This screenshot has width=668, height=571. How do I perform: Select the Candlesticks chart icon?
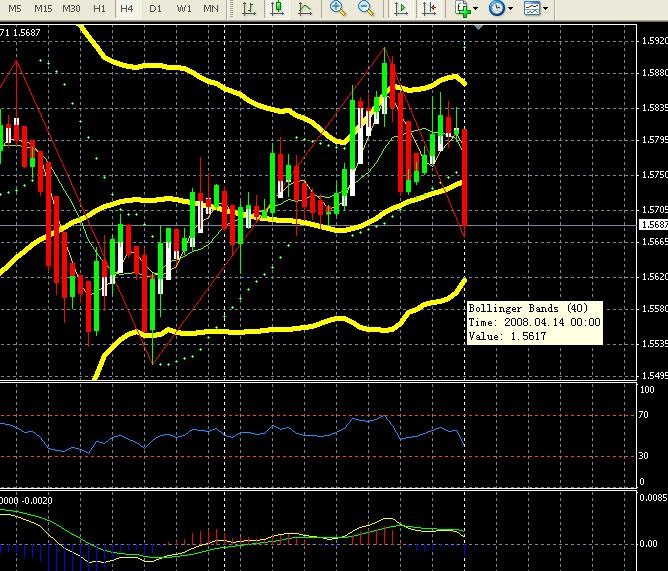click(x=277, y=9)
